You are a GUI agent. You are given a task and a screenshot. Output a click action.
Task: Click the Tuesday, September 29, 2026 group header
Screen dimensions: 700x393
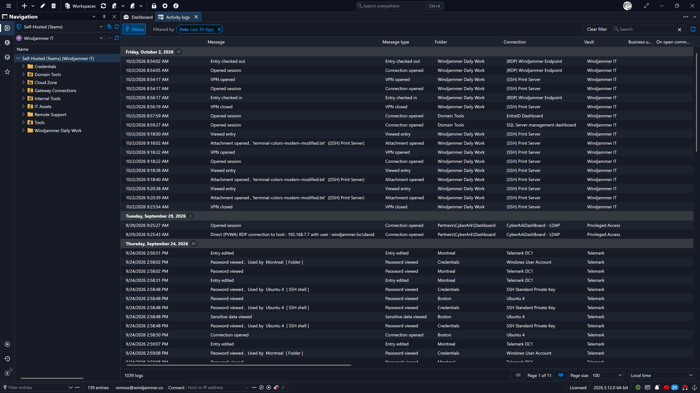click(407, 216)
